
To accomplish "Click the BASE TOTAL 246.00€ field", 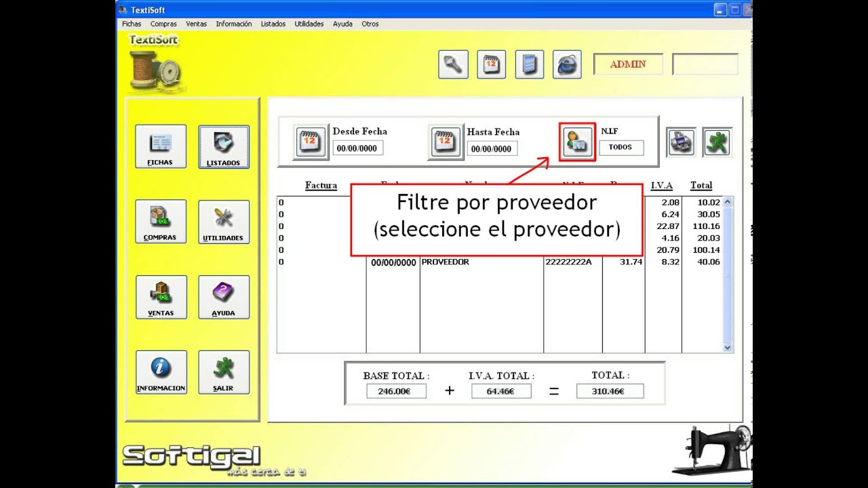I will 396,391.
